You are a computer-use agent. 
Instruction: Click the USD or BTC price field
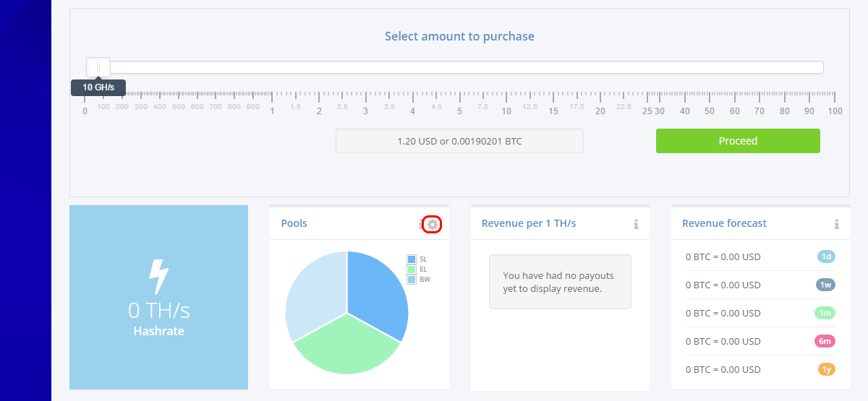(x=459, y=141)
